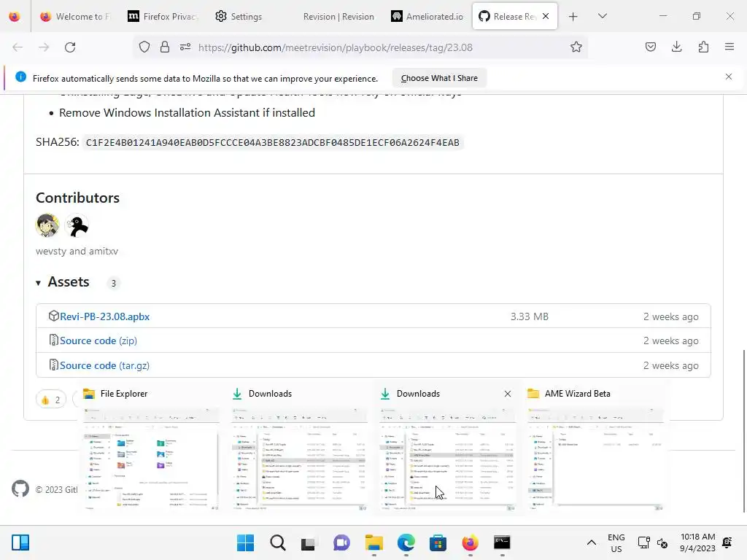Open ENG US language switcher
The width and height of the screenshot is (747, 560).
[x=616, y=542]
